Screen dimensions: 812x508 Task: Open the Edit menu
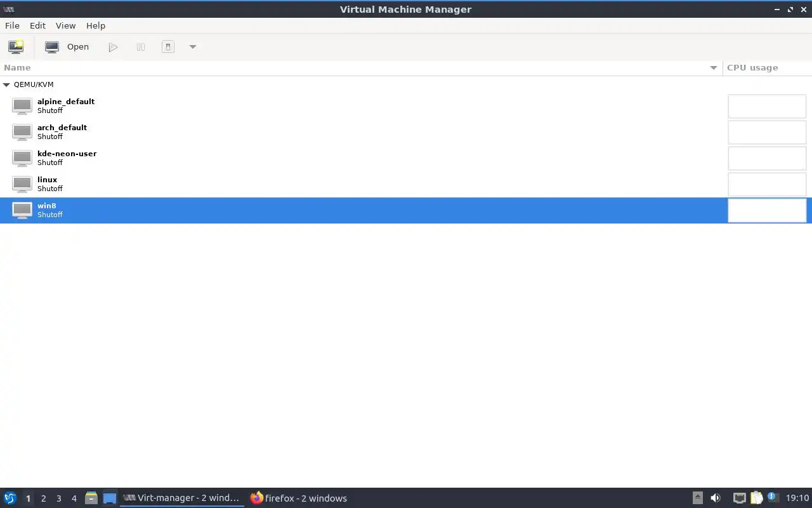click(37, 25)
